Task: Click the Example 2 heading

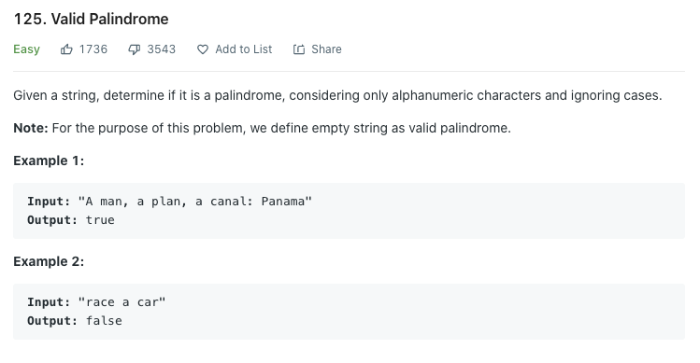Action: (49, 261)
